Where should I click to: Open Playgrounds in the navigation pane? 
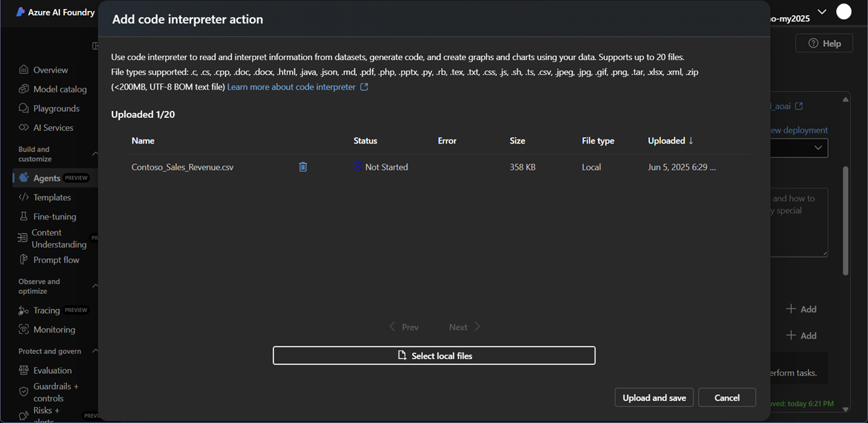52,108
